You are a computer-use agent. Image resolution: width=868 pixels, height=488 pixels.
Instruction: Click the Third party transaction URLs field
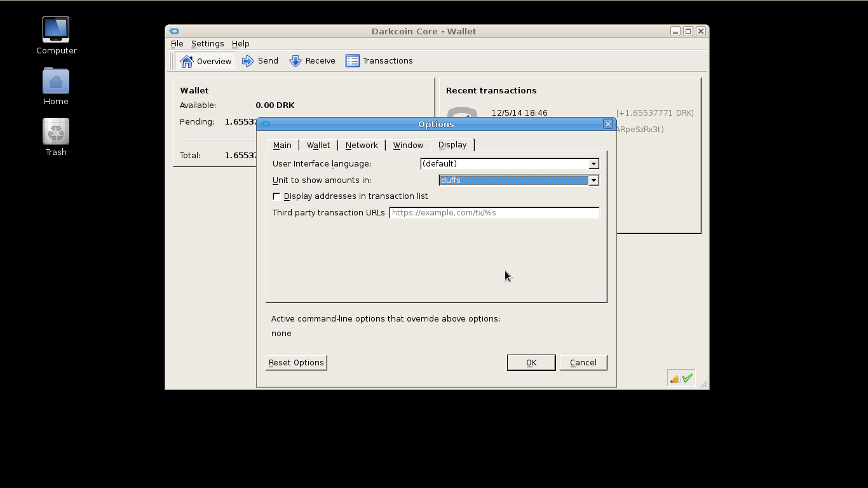point(494,213)
